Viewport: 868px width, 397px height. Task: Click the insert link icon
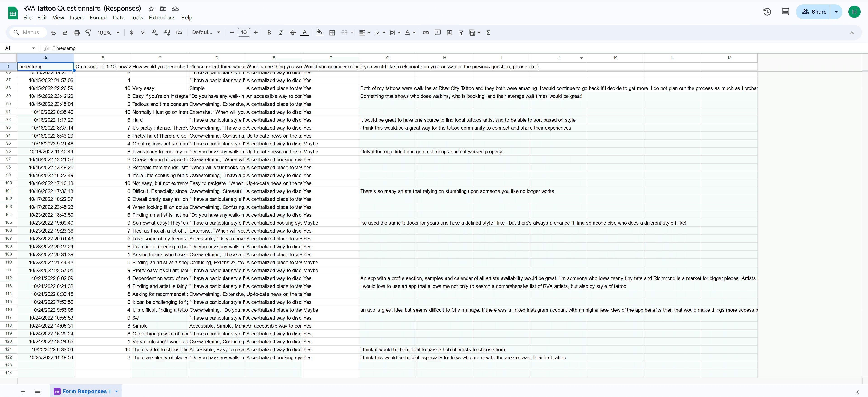click(426, 32)
